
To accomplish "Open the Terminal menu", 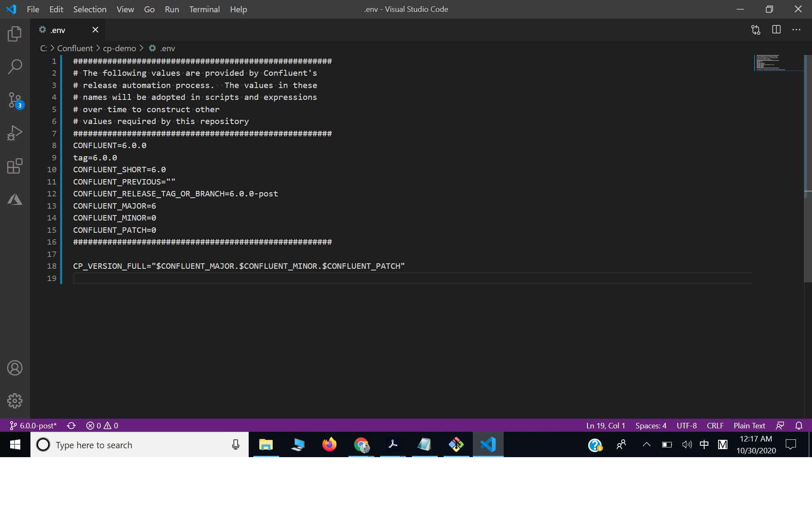I will (204, 9).
